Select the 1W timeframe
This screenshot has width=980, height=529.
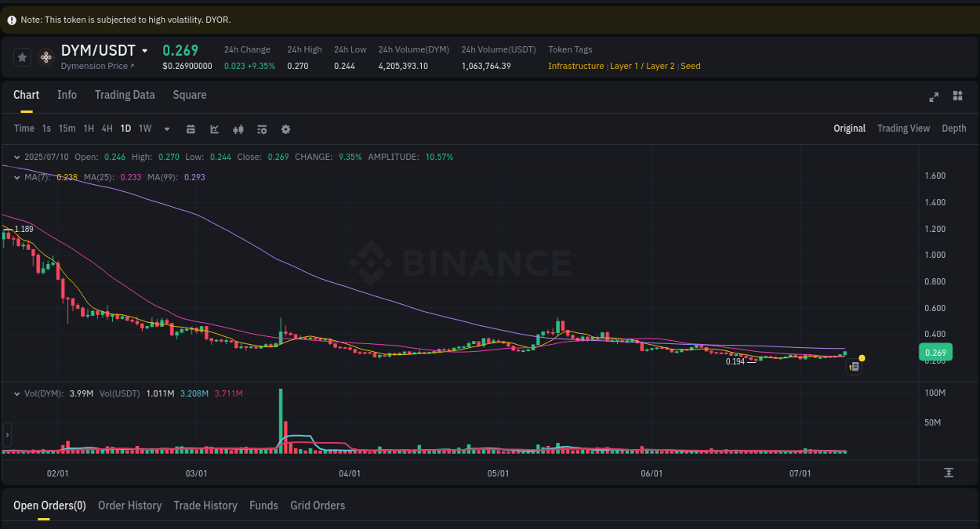(x=144, y=129)
